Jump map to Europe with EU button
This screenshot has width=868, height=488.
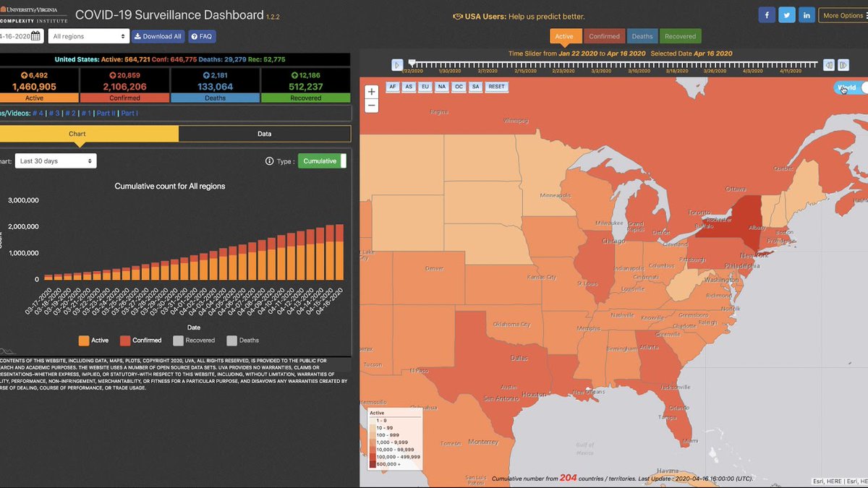click(x=425, y=86)
